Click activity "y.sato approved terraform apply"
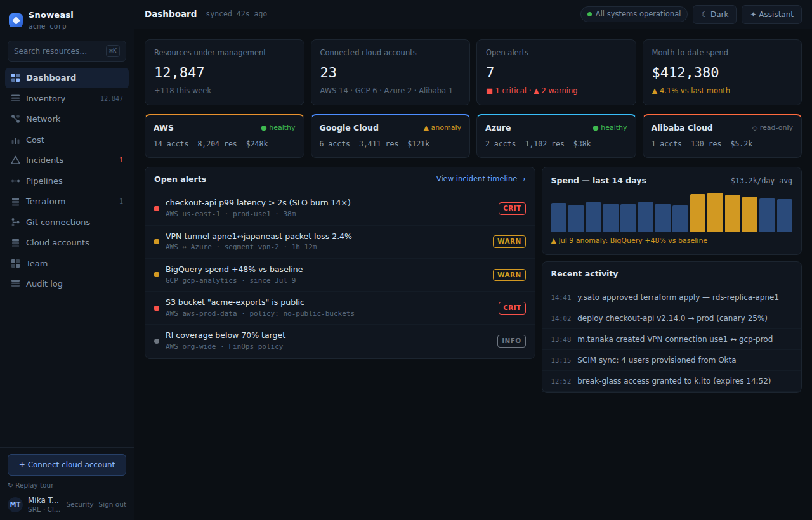Image resolution: width=812 pixels, height=520 pixels. pyautogui.click(x=672, y=297)
